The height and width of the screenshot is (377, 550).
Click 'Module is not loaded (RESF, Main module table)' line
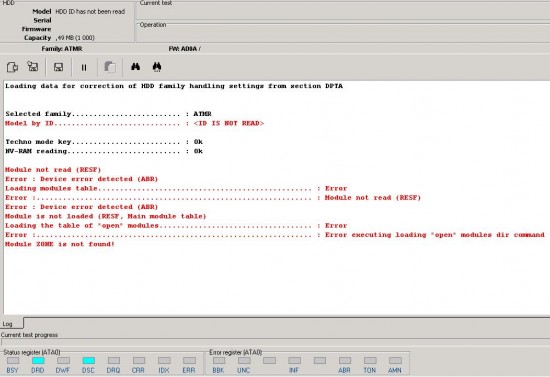tap(106, 216)
